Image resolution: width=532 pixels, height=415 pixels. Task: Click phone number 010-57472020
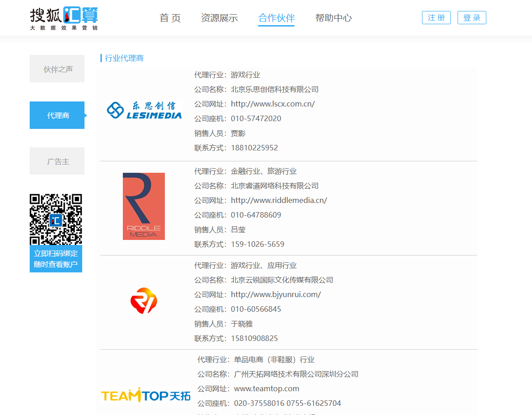click(x=256, y=118)
